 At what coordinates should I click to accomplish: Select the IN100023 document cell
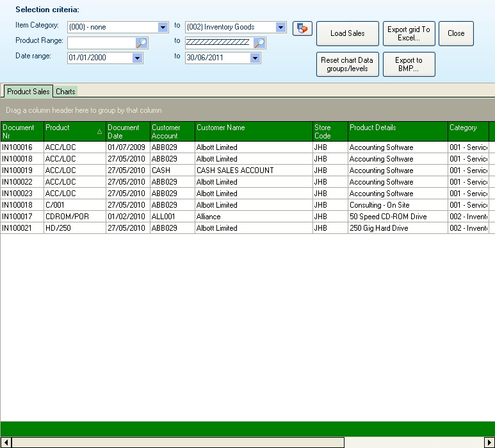click(x=22, y=194)
